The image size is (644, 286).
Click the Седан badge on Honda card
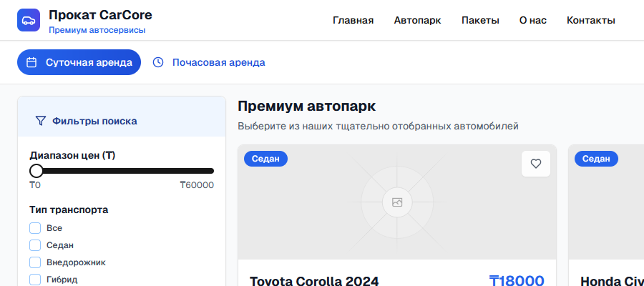coord(596,159)
